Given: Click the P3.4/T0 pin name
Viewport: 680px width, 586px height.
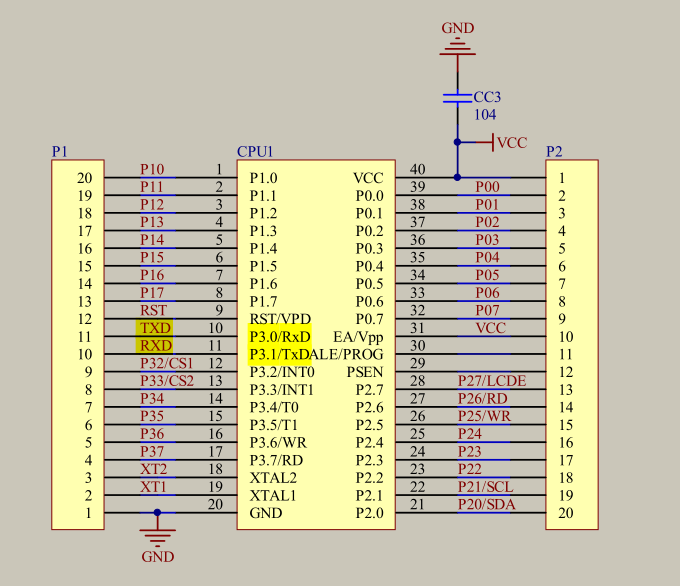Looking at the screenshot, I should (x=274, y=407).
